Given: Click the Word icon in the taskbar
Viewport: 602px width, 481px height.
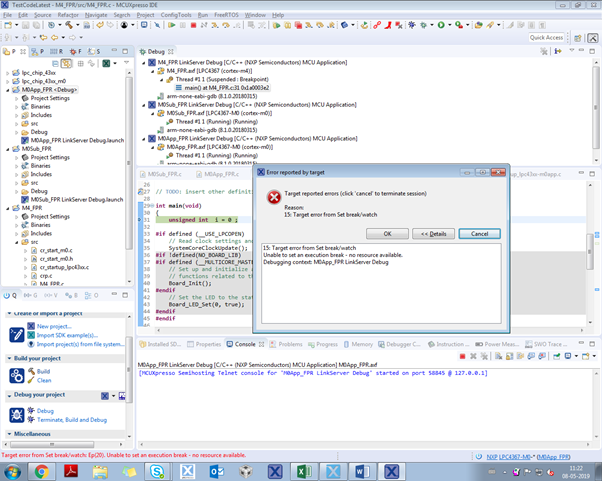Looking at the screenshot, I should [362, 471].
